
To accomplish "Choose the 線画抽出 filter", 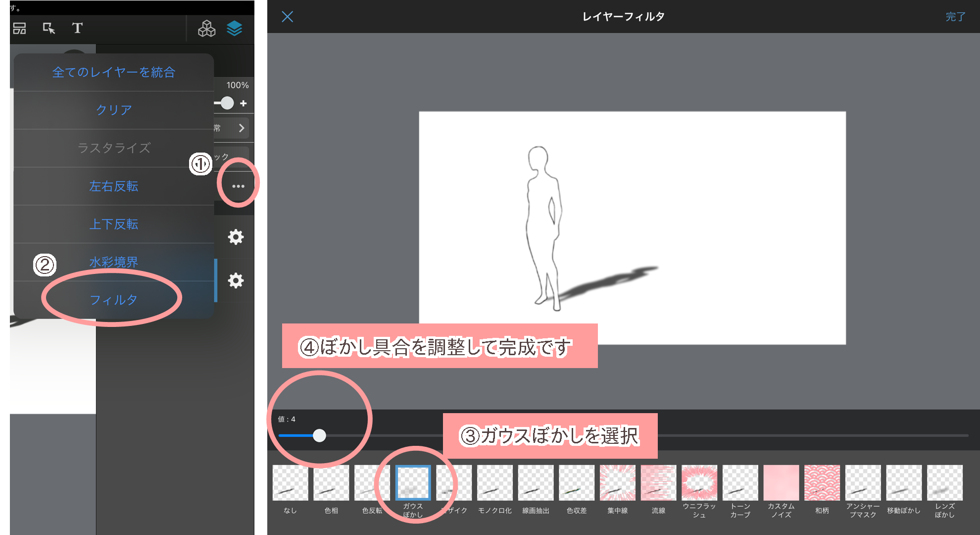I will [x=536, y=482].
